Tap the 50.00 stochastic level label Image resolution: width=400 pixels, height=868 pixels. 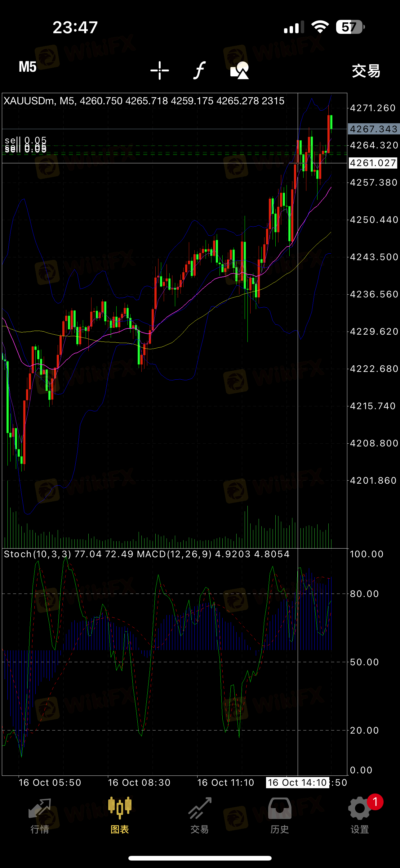click(x=364, y=662)
